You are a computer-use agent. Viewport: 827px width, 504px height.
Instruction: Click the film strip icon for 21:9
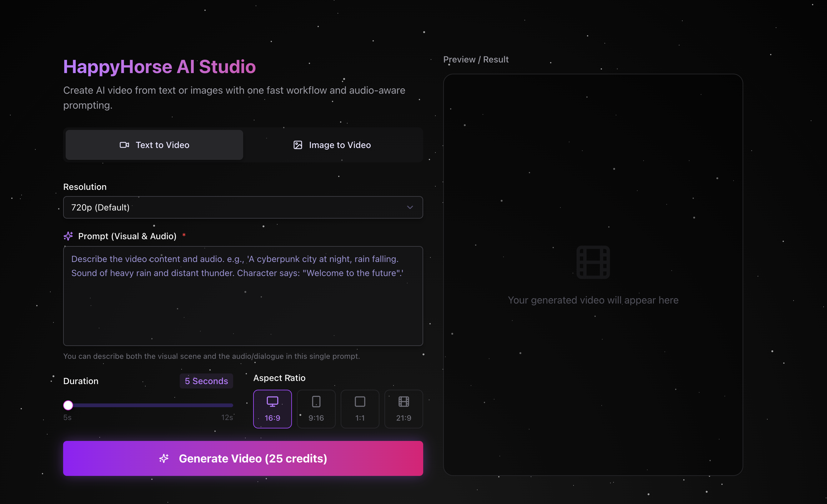[403, 401]
